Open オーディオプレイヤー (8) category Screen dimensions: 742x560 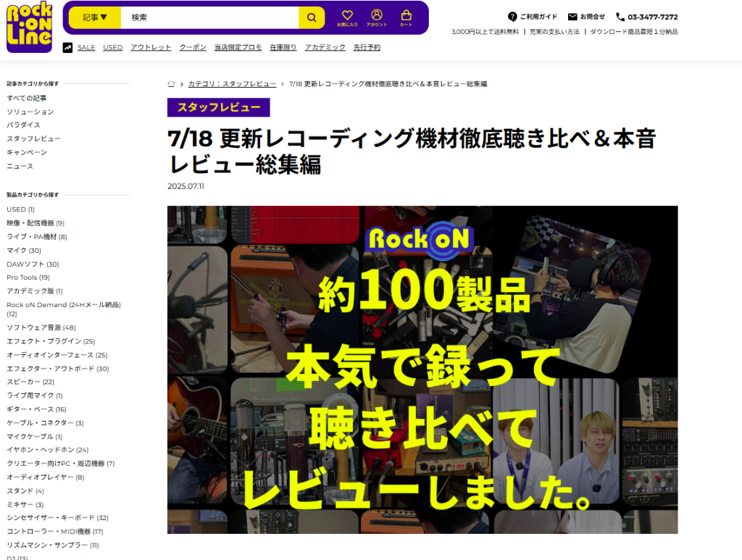pos(46,477)
